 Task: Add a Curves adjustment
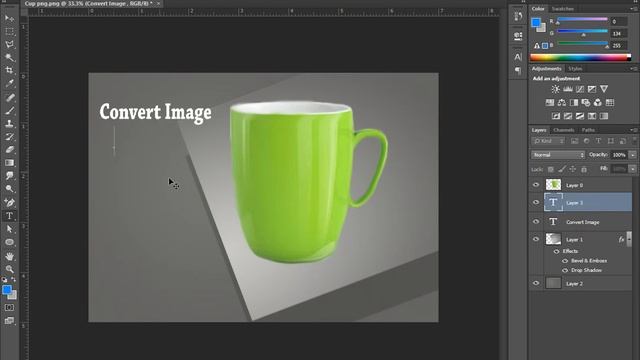tap(580, 89)
